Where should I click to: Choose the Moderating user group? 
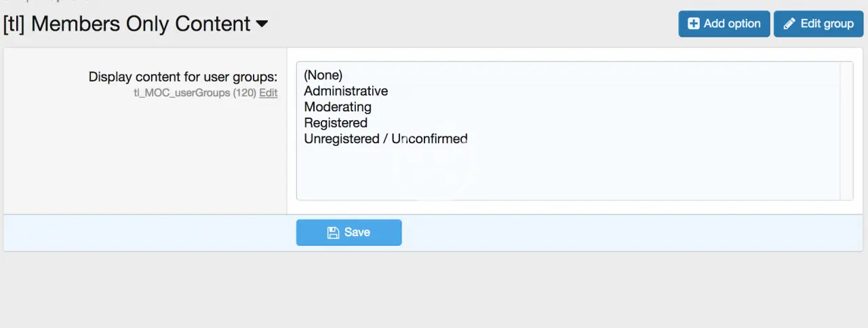(338, 107)
